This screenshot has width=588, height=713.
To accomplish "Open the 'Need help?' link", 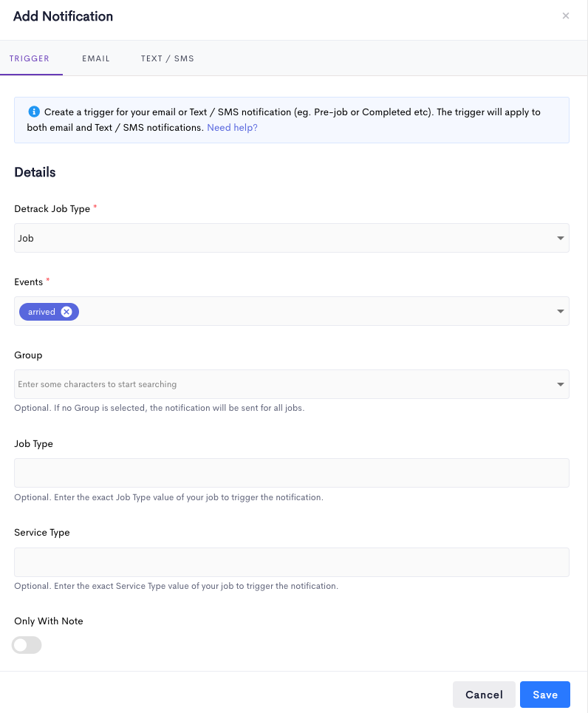I will pos(232,127).
